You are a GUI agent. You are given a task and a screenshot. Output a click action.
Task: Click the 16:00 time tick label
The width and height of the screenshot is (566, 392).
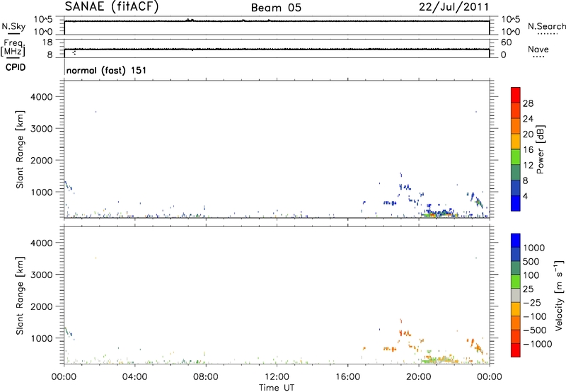347,377
